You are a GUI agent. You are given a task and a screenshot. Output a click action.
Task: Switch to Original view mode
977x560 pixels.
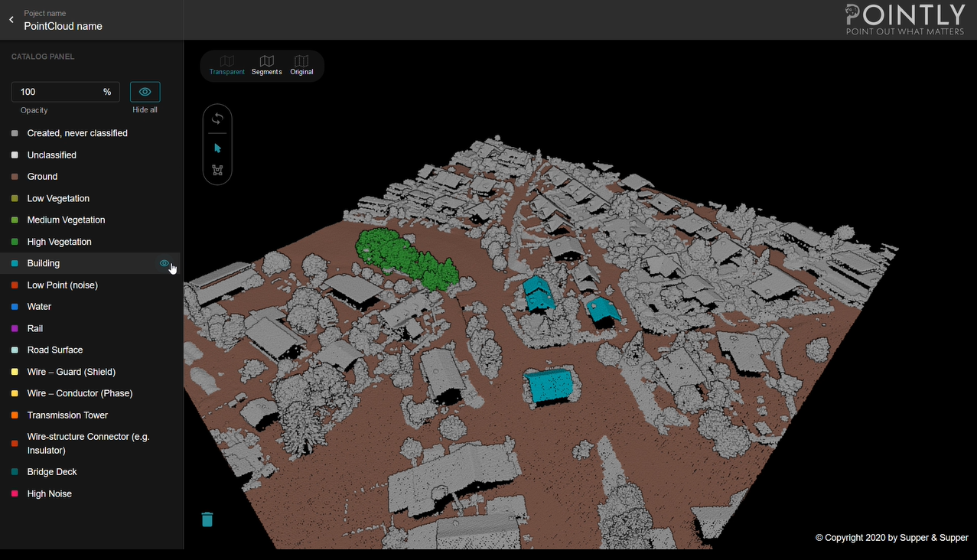[x=301, y=65]
